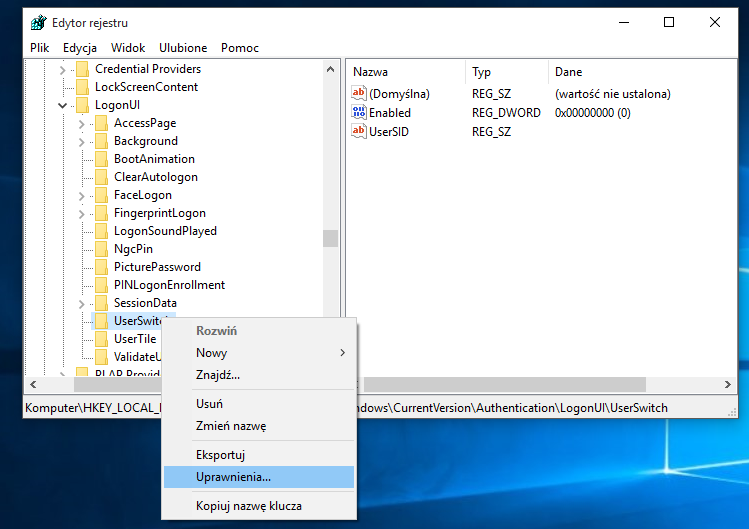Image resolution: width=749 pixels, height=529 pixels.
Task: Open the Pomoc menu
Action: tap(240, 48)
